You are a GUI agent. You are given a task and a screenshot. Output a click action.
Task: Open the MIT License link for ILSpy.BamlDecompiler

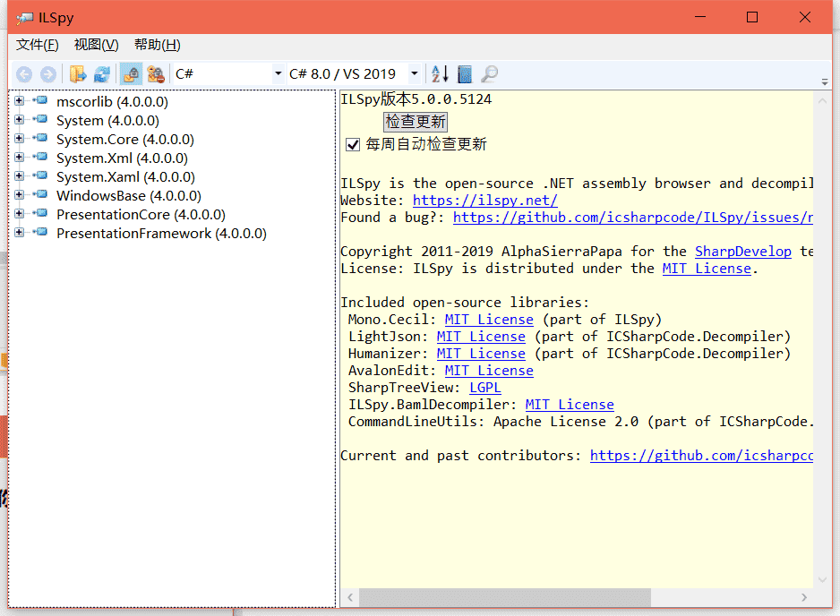point(570,405)
